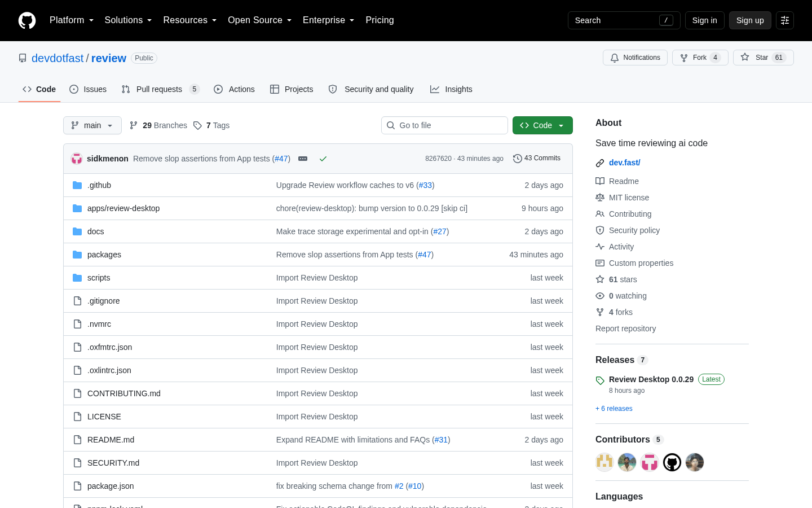Expand commit message ellipsis button
This screenshot has width=812, height=508.
pos(303,159)
